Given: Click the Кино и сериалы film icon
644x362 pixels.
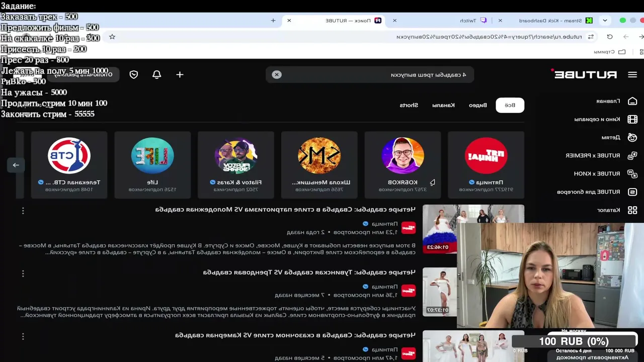Looking at the screenshot, I should click(632, 119).
